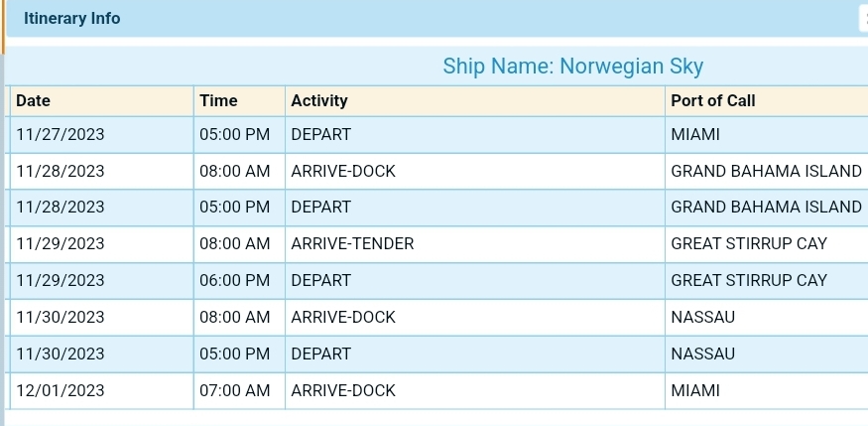Select ARRIVE-DOCK activity in the 12/01/2023 row
Screen dimensions: 868x426
point(343,390)
